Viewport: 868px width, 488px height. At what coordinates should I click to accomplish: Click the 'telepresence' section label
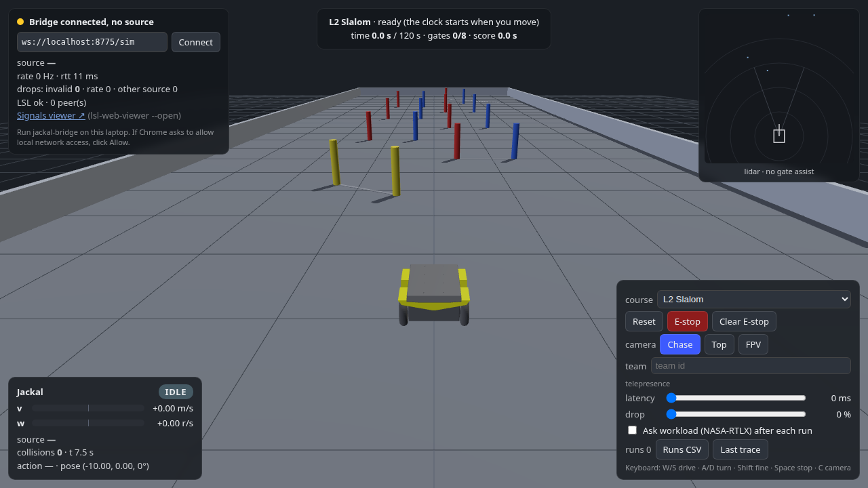pos(648,384)
